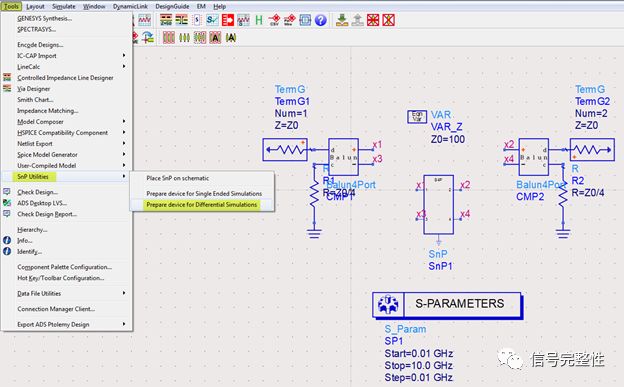Expand the HSPICE Compatibility Component submenu
This screenshot has width=624, height=387.
pos(67,133)
